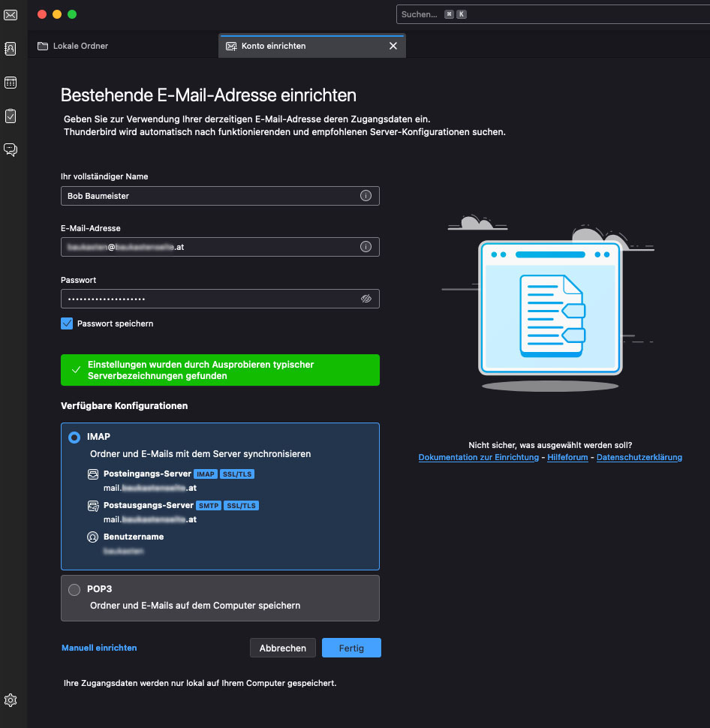The image size is (710, 728).
Task: Click the Verfügbare Konfigurationen heading
Action: point(124,406)
